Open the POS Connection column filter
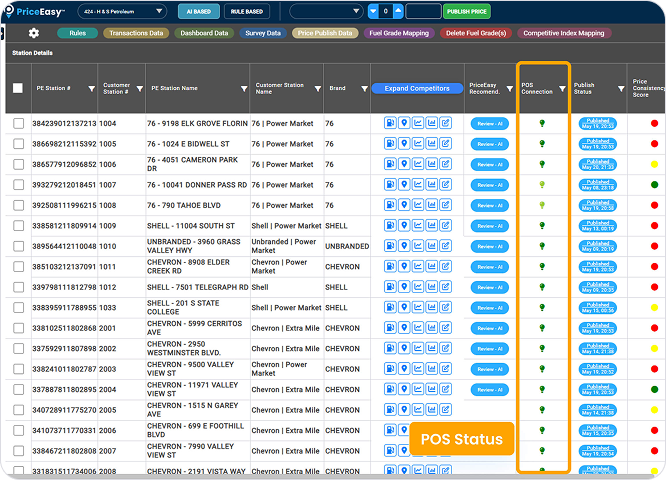This screenshot has width=666, height=480. (562, 88)
